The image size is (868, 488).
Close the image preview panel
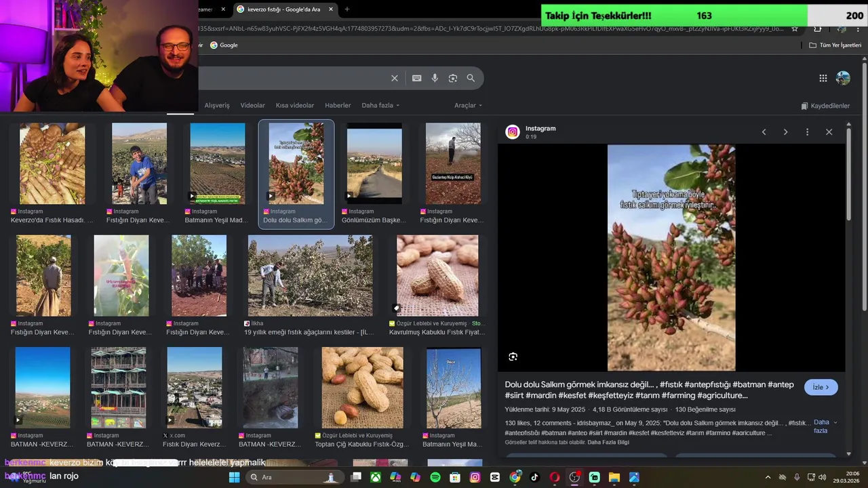tap(829, 132)
